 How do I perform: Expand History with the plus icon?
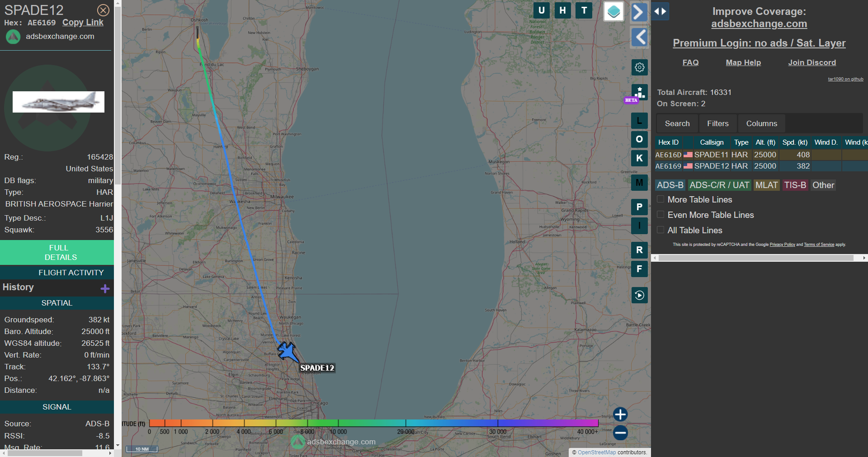[105, 288]
